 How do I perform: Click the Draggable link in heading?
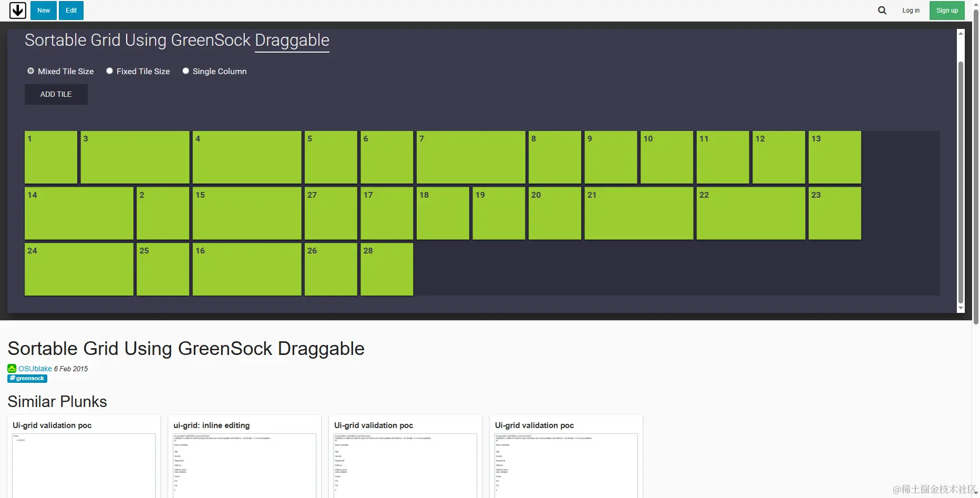tap(292, 40)
